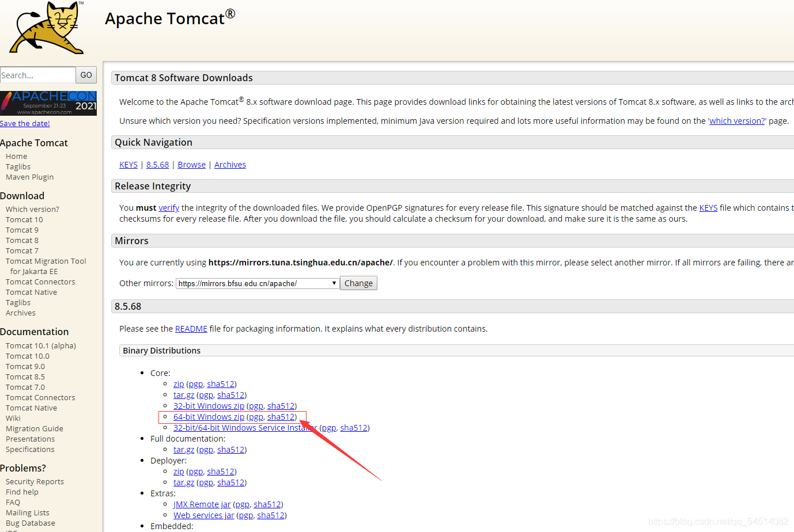Download the Core tar.gz distribution

(x=184, y=395)
